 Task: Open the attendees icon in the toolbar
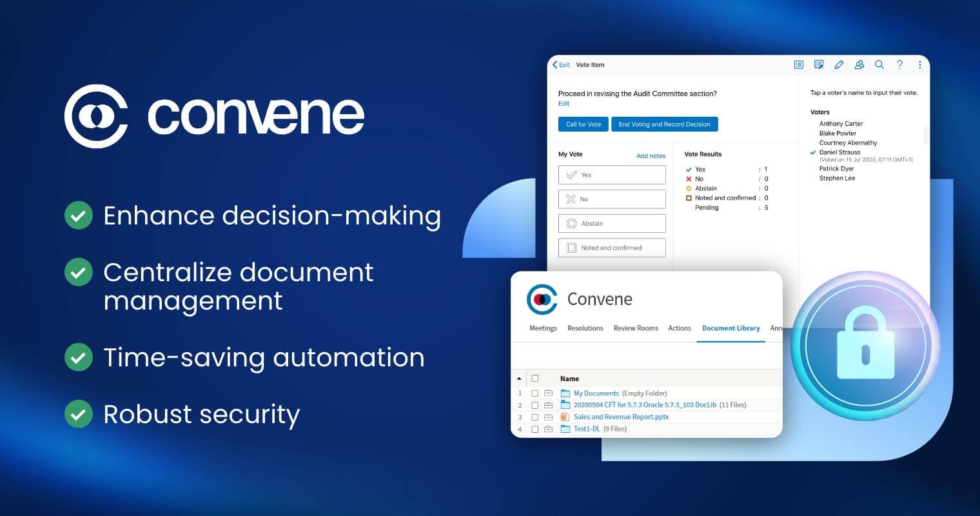click(x=859, y=64)
